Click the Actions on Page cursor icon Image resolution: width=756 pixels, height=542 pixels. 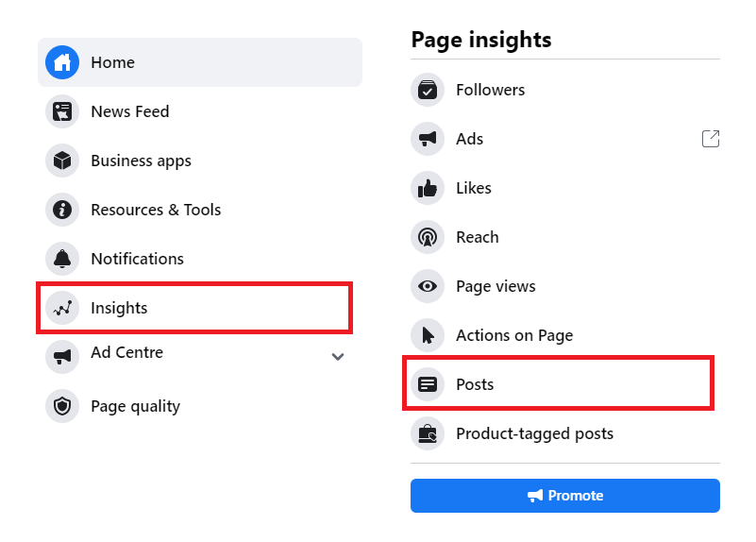[x=428, y=335]
